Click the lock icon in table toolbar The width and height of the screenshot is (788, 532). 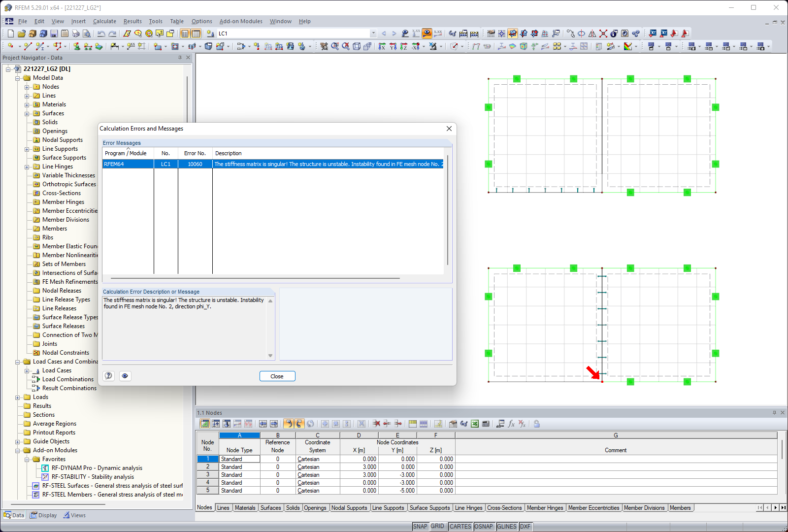(x=537, y=424)
